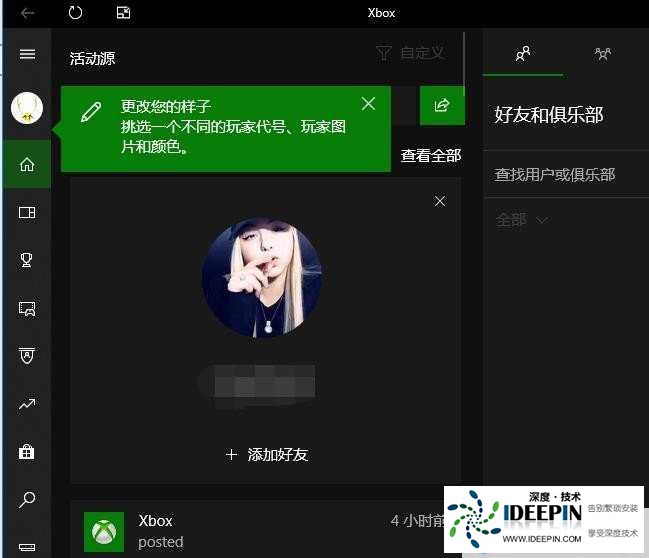
Task: Click the back arrow in title bar
Action: 27,13
